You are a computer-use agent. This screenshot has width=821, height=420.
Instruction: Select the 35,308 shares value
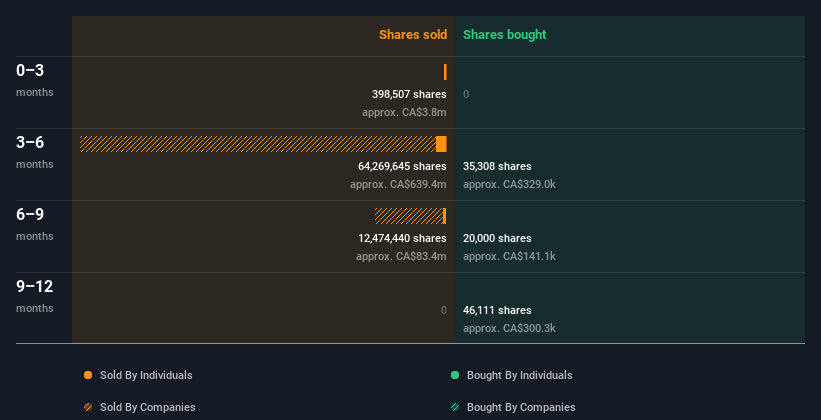click(x=497, y=167)
